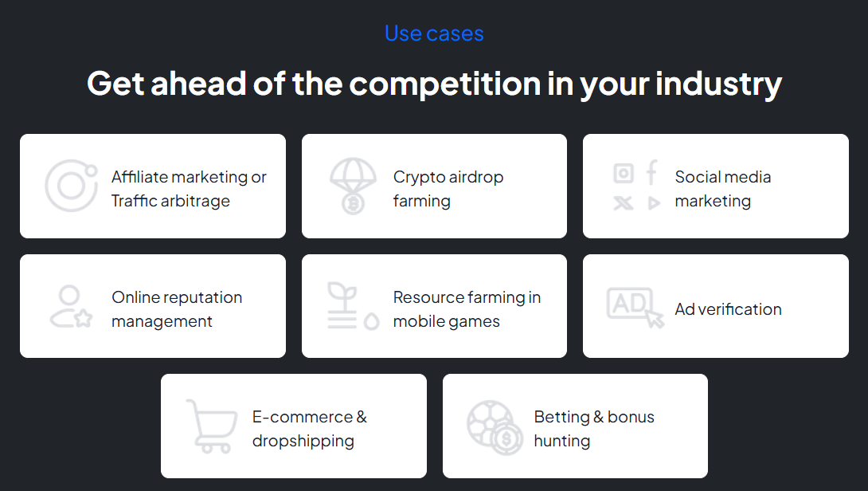The image size is (868, 491).
Task: Open the Crypto airdrop farming text link
Action: coord(448,188)
